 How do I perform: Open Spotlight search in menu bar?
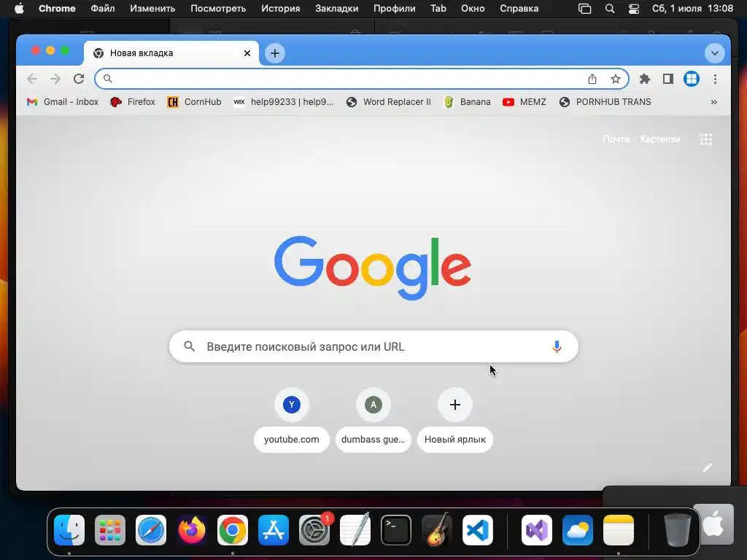(610, 9)
